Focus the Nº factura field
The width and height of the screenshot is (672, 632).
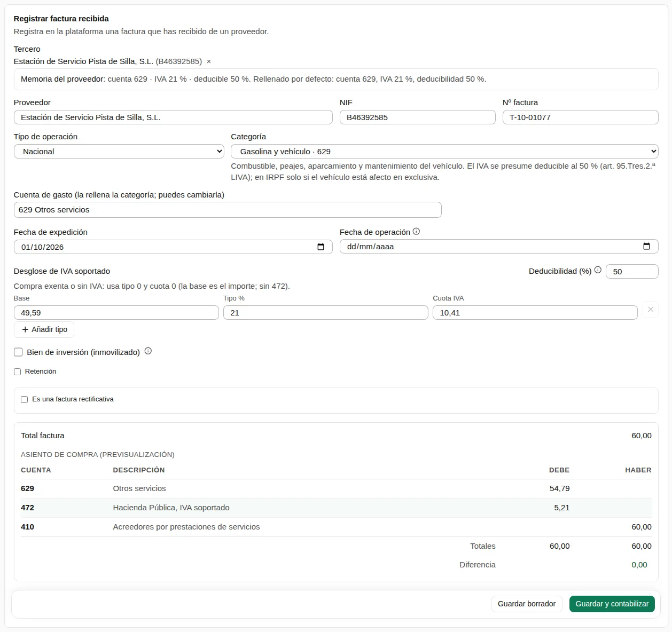click(580, 117)
